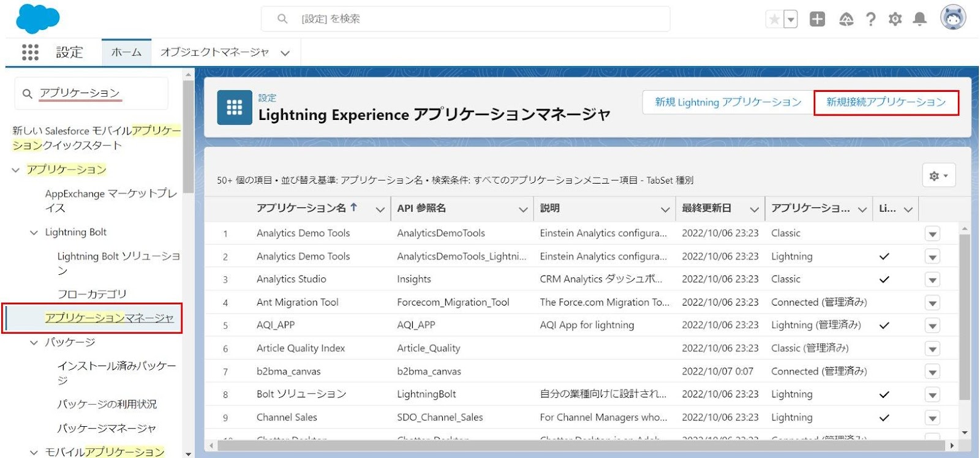The width and height of the screenshot is (980, 458).
Task: Click the Insights API name cell
Action: 414,279
